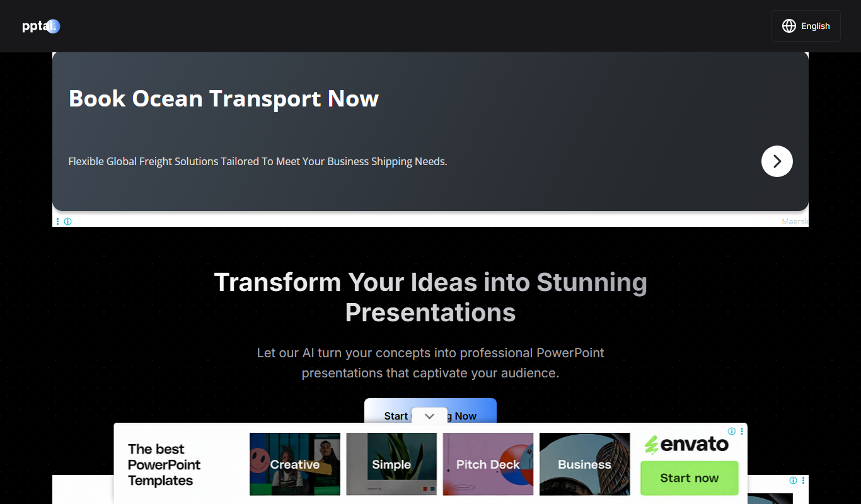Open the Creative template thumbnail
The width and height of the screenshot is (861, 504).
click(x=295, y=464)
